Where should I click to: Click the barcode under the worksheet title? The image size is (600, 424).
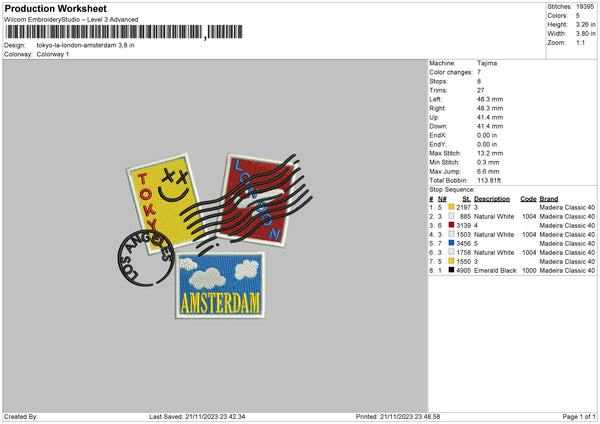point(124,32)
